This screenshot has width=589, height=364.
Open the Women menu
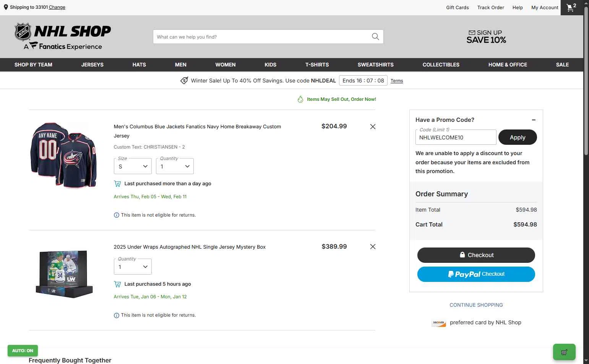tap(226, 65)
